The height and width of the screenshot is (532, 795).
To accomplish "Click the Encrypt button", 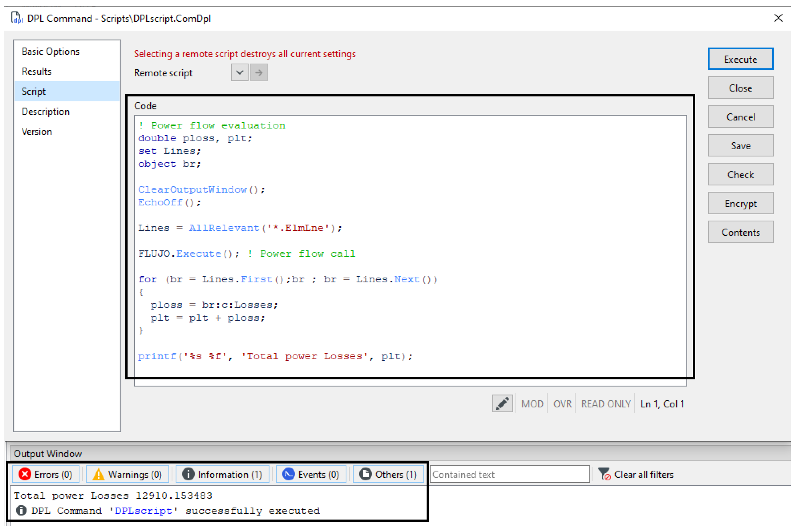I will point(740,203).
